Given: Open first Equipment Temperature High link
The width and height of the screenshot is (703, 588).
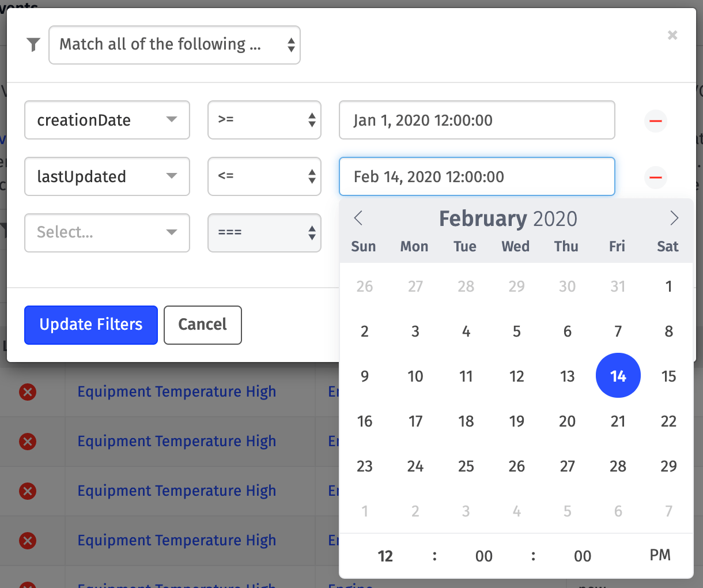Looking at the screenshot, I should pos(177,392).
